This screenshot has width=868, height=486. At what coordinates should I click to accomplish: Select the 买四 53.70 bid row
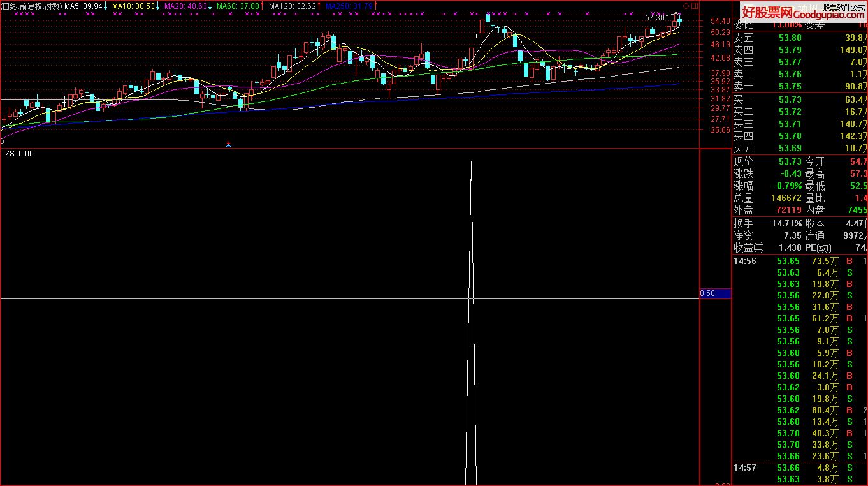tap(800, 136)
